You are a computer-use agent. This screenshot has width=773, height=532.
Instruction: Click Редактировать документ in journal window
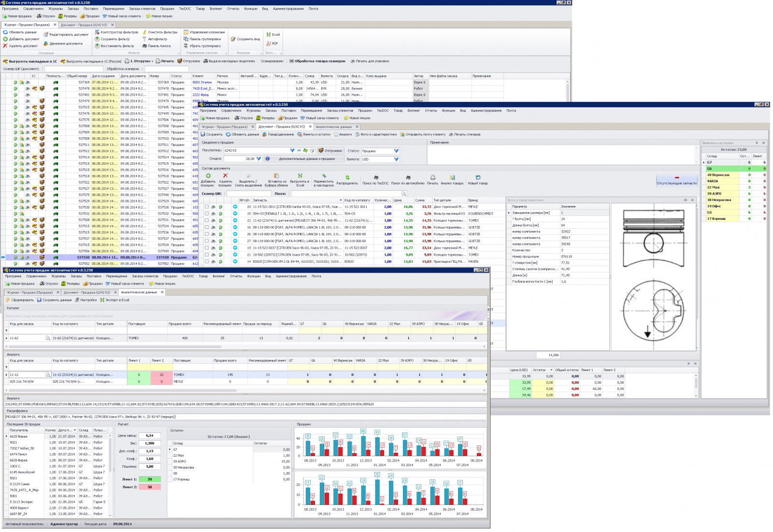66,35
